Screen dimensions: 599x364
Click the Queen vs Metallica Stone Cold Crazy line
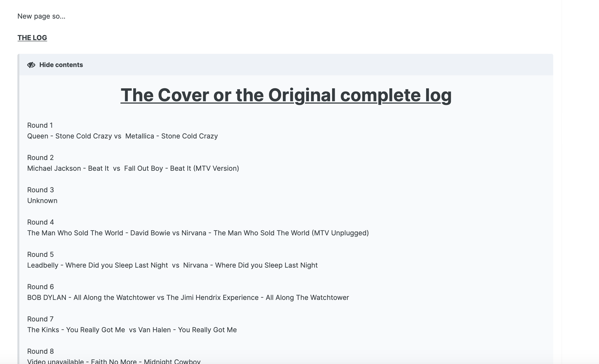pyautogui.click(x=122, y=136)
